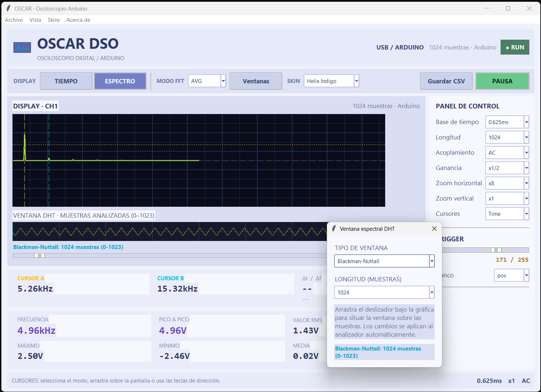Screen dimensions: 541x392
Task: Expand the Longitud 1024 dropdown in control panel
Action: (x=507, y=138)
